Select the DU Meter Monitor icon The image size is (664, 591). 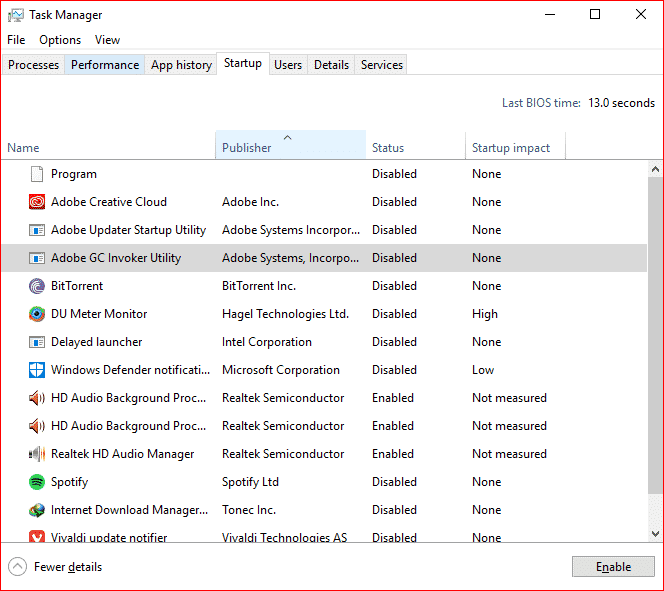click(37, 314)
